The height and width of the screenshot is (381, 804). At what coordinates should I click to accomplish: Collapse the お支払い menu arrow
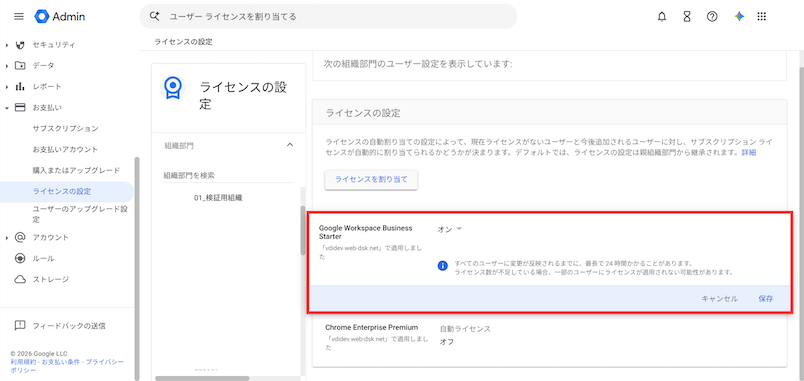(x=7, y=108)
